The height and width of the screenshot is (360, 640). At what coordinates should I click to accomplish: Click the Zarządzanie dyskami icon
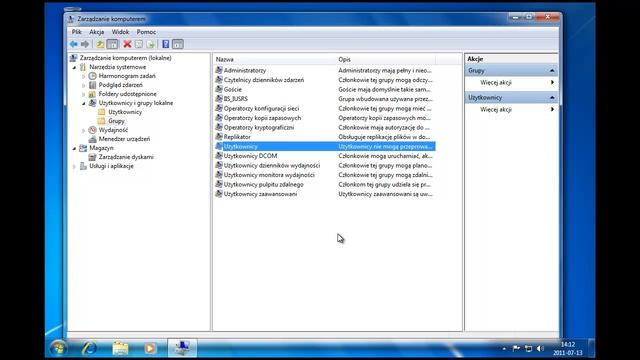(93, 157)
